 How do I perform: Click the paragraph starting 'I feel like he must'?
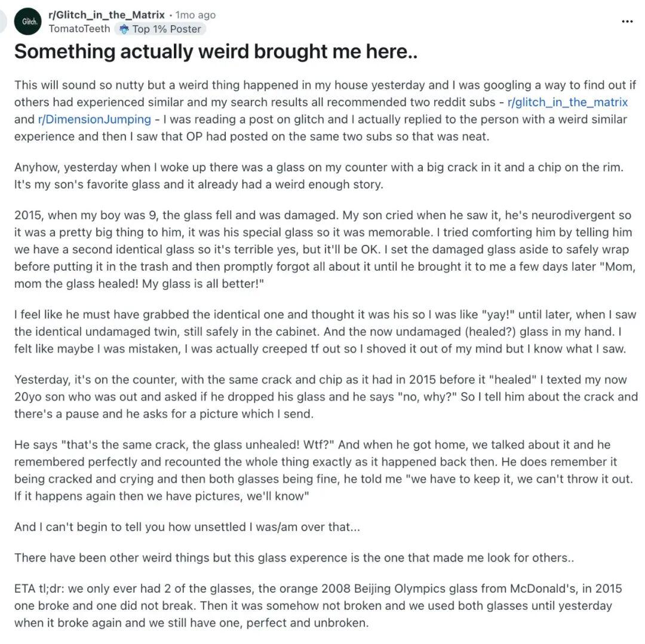click(x=325, y=332)
